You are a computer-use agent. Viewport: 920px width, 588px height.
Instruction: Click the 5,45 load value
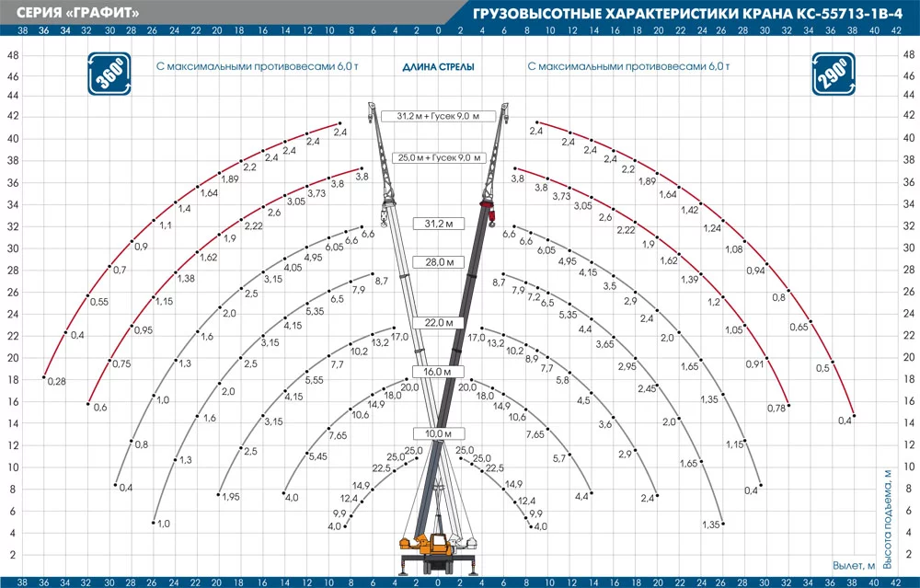(318, 456)
